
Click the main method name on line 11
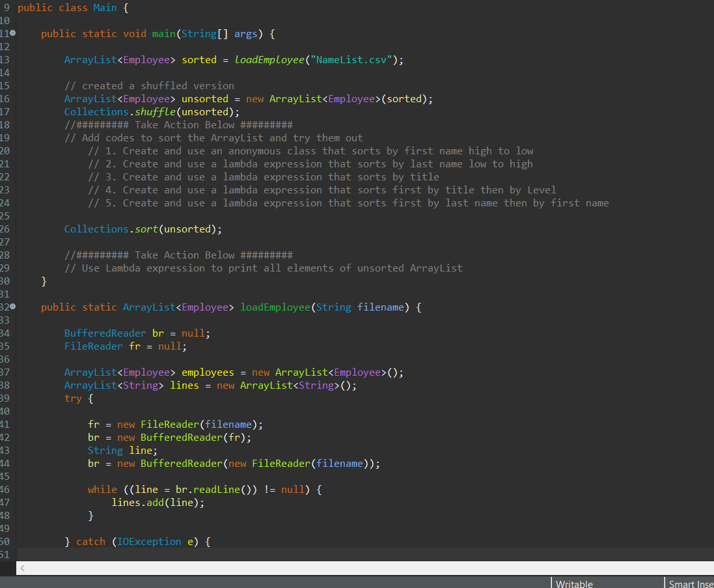click(163, 33)
